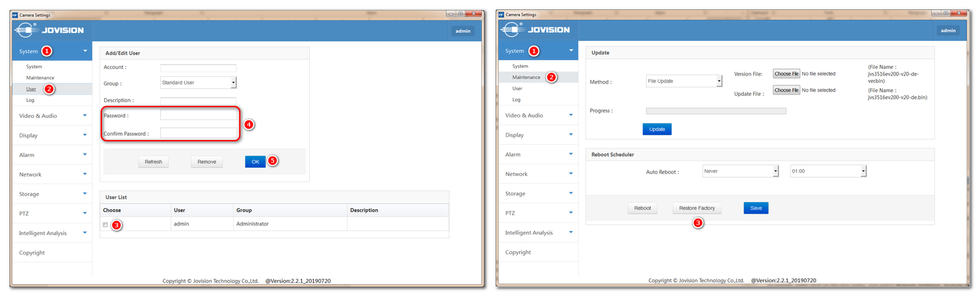This screenshot has height=297, width=980.
Task: Select the User submenu item in the left window
Action: click(31, 89)
